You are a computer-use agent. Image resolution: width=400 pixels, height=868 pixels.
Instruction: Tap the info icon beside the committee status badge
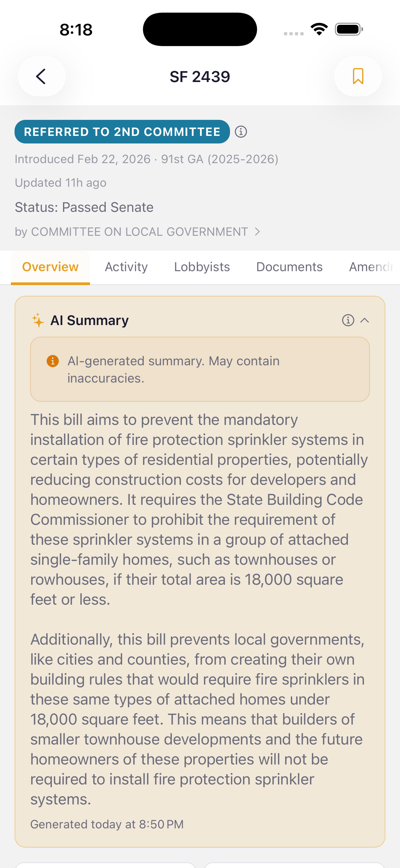pyautogui.click(x=242, y=132)
